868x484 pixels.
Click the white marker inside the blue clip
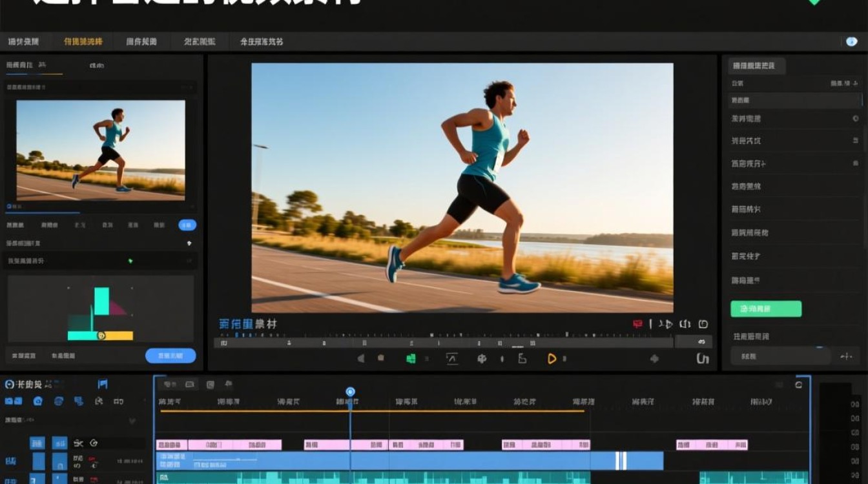621,461
